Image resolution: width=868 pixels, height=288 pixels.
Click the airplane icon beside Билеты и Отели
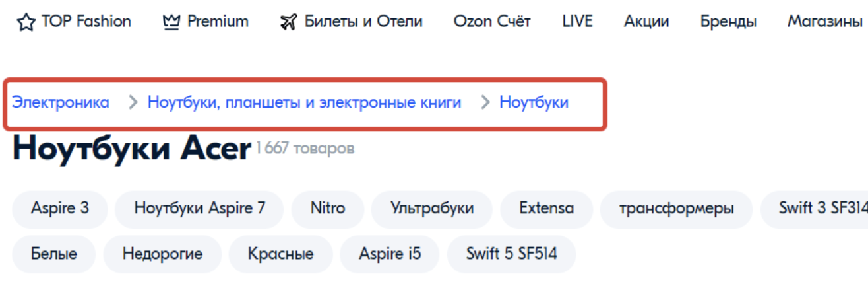(288, 22)
